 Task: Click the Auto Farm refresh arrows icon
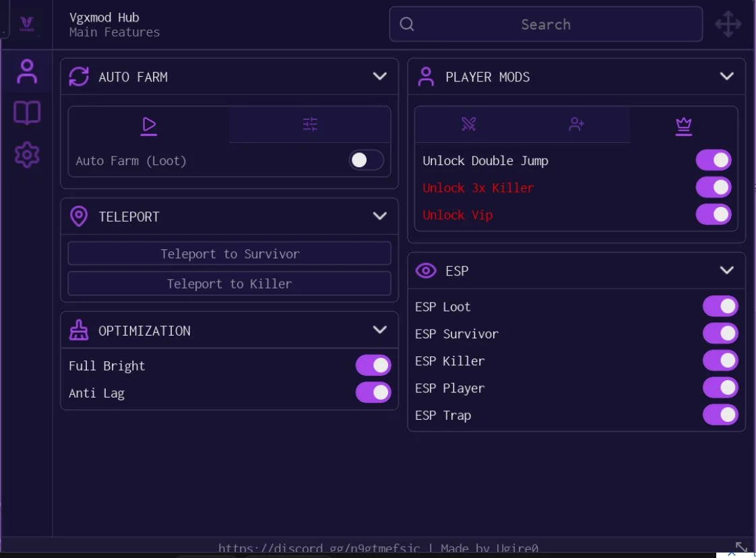tap(79, 77)
